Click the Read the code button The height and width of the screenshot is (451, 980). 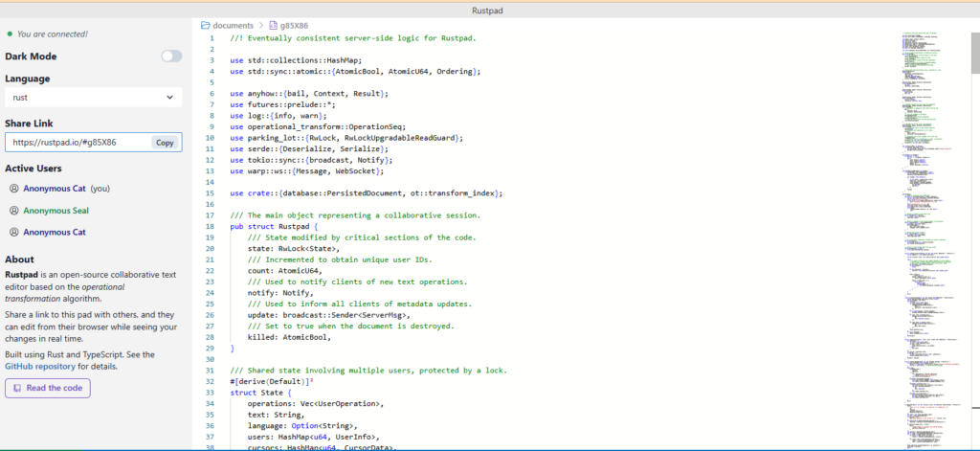48,388
